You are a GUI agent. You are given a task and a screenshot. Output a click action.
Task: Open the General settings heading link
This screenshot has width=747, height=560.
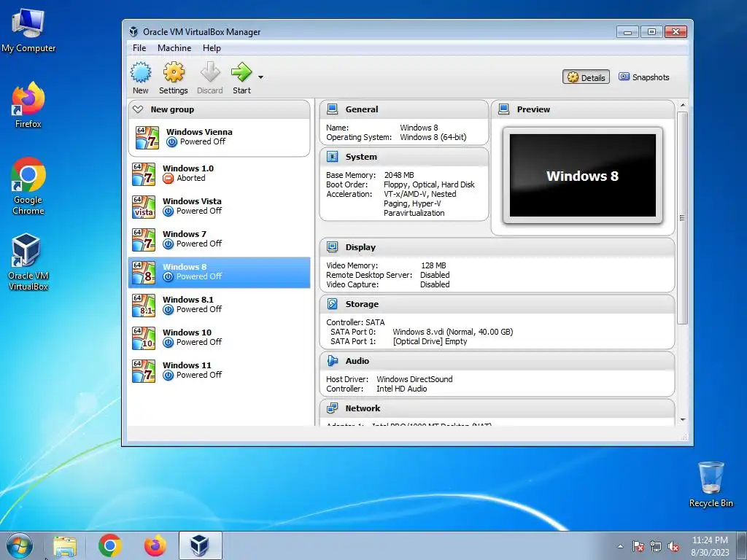tap(362, 109)
